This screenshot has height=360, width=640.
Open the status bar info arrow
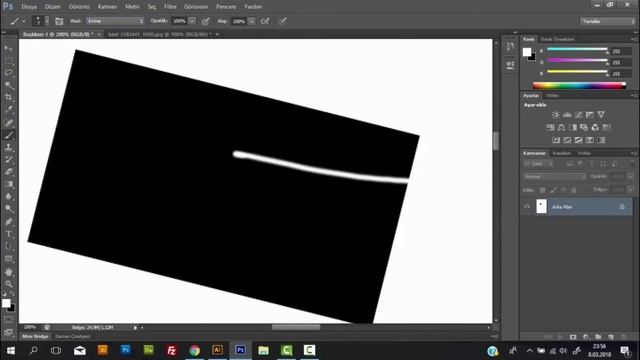[x=135, y=327]
